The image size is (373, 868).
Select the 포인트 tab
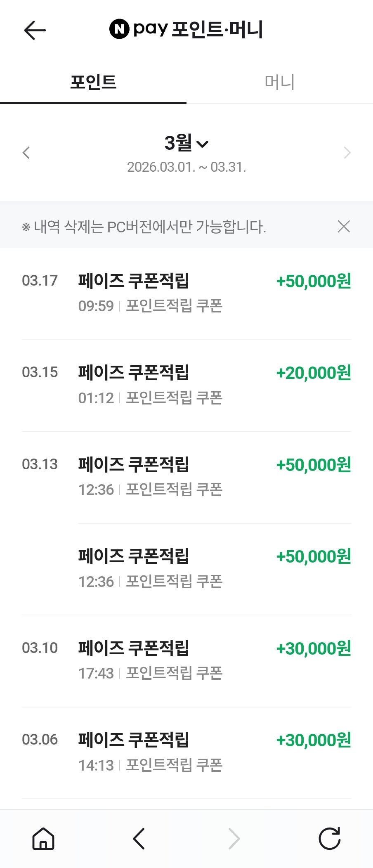point(93,82)
